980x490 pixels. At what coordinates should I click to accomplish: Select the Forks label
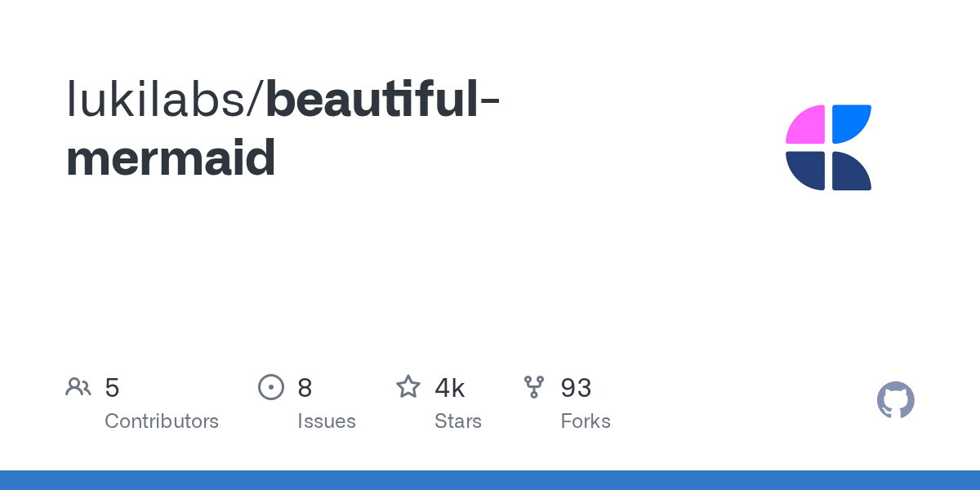click(x=586, y=421)
